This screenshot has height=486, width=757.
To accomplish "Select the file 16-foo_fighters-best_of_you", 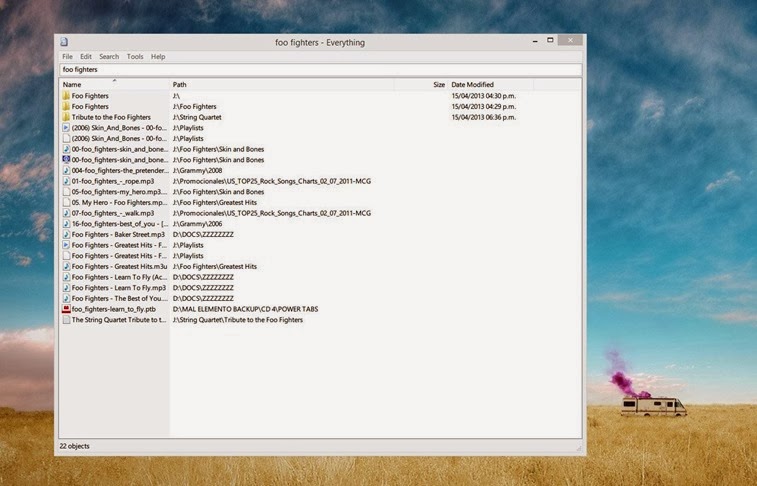I will click(120, 223).
